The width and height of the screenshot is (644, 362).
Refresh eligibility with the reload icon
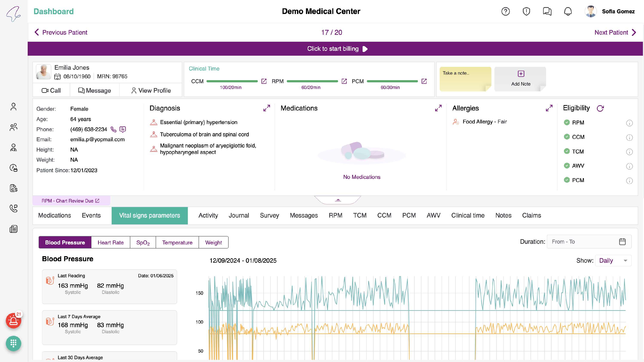click(x=600, y=108)
